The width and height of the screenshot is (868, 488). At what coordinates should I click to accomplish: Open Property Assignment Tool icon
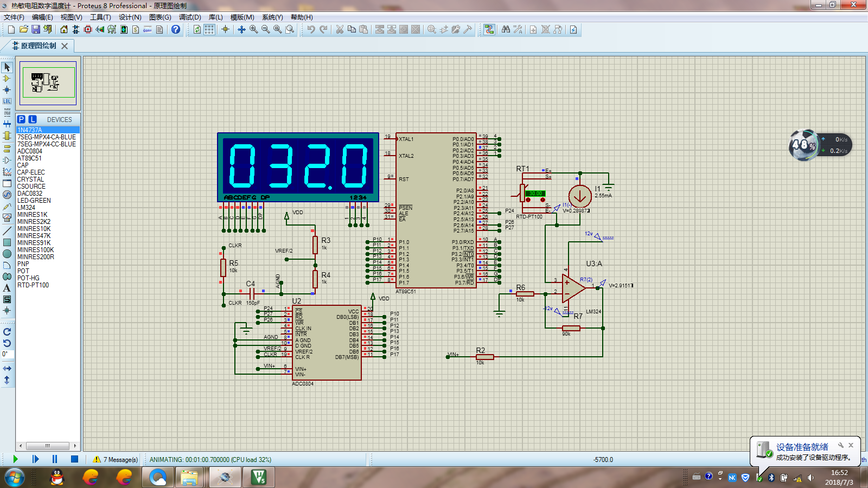tap(518, 29)
